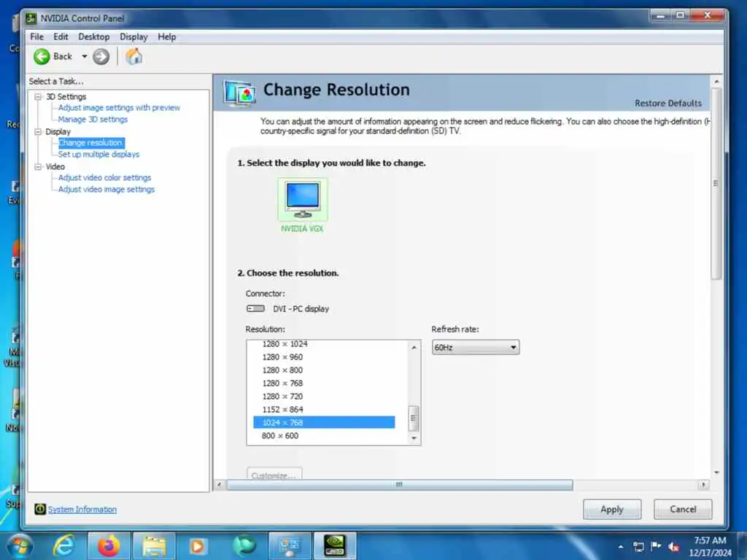Open the Help menu
The height and width of the screenshot is (560, 747).
tap(167, 36)
